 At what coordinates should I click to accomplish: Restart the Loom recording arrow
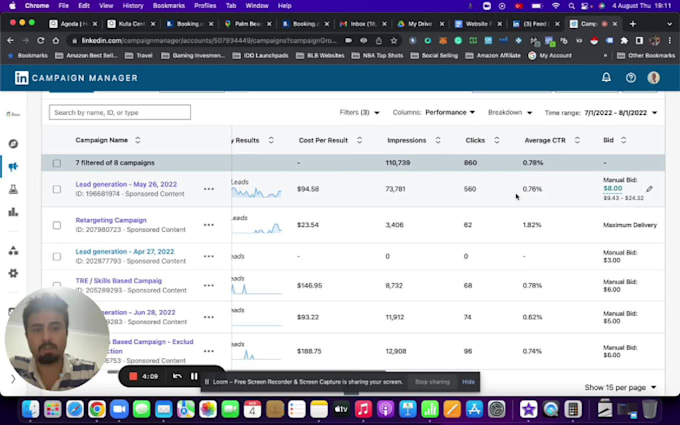click(177, 376)
